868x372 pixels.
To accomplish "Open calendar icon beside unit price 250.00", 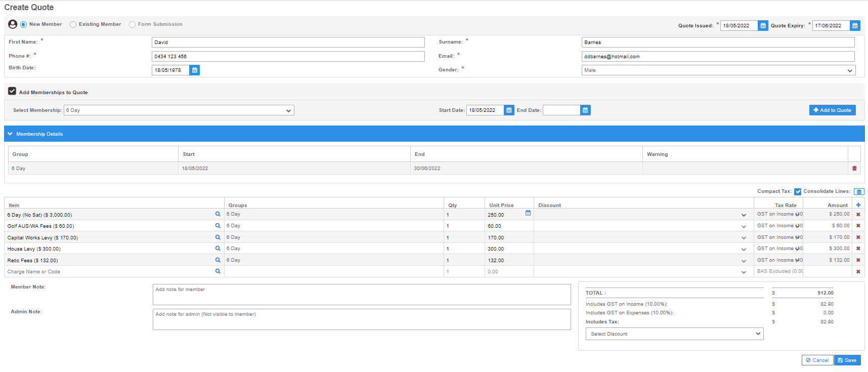I will point(528,213).
